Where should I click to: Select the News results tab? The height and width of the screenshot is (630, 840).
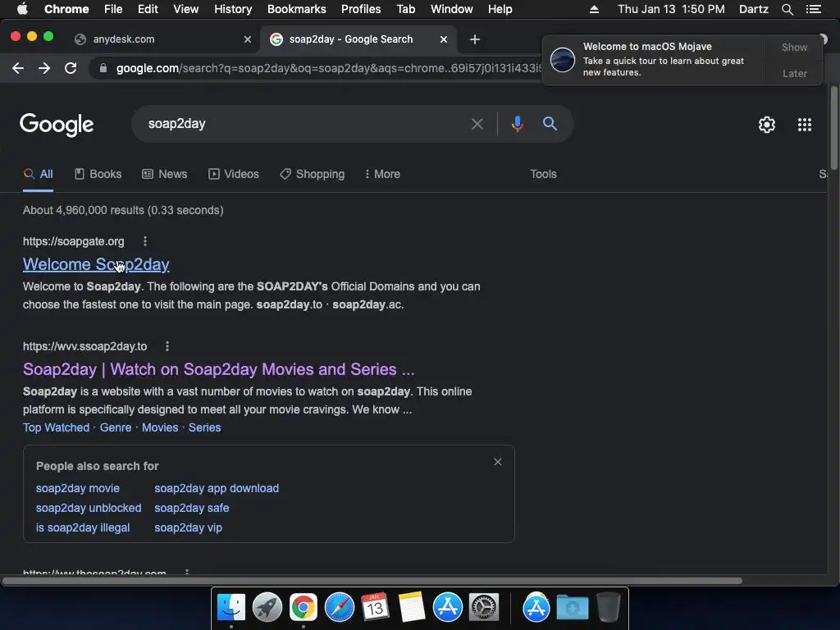point(164,174)
